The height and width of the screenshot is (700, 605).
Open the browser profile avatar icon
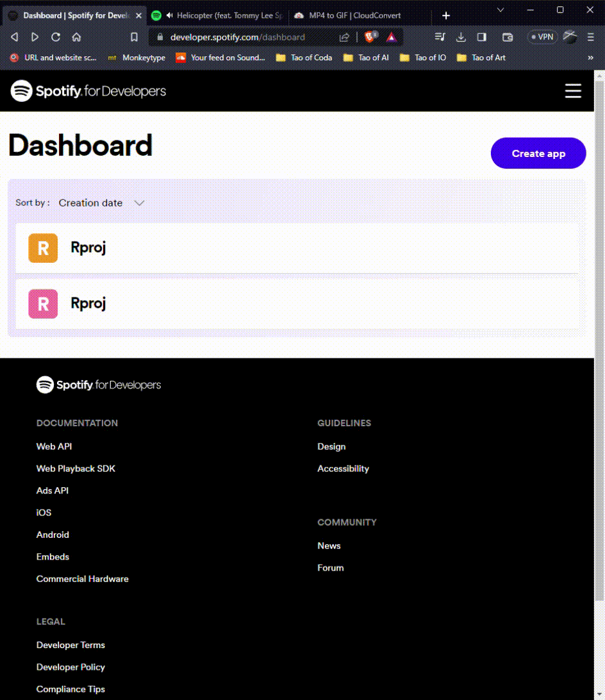pyautogui.click(x=570, y=37)
